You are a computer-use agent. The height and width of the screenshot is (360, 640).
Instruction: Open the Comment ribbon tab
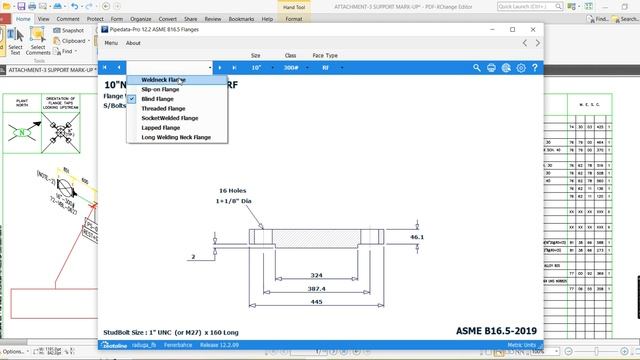(68, 19)
